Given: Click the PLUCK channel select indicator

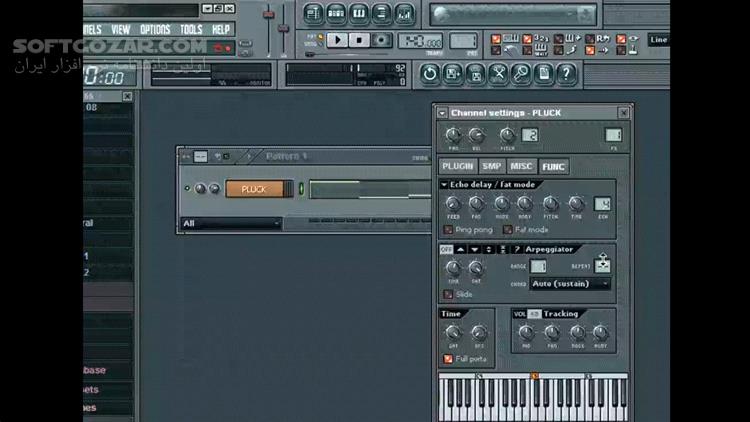Looking at the screenshot, I should [x=301, y=189].
